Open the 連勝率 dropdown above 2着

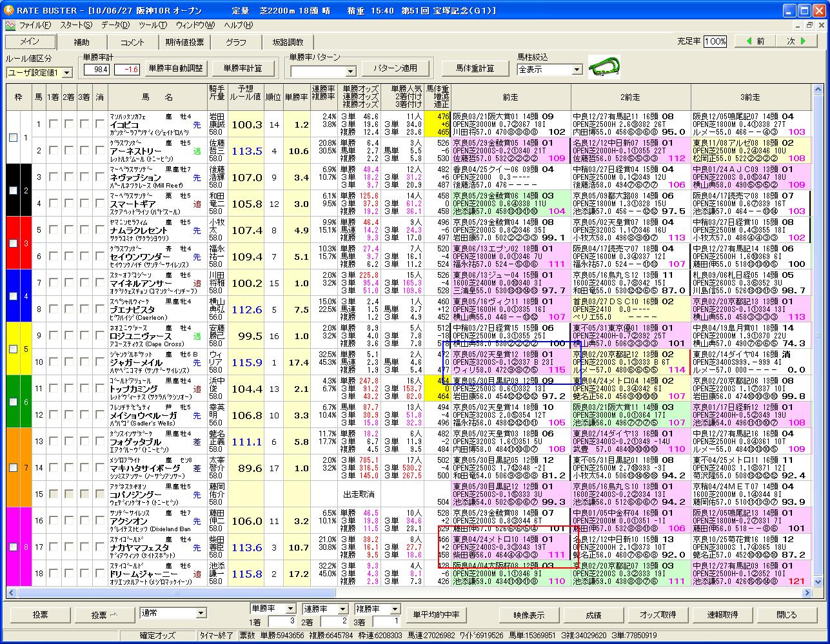point(342,609)
